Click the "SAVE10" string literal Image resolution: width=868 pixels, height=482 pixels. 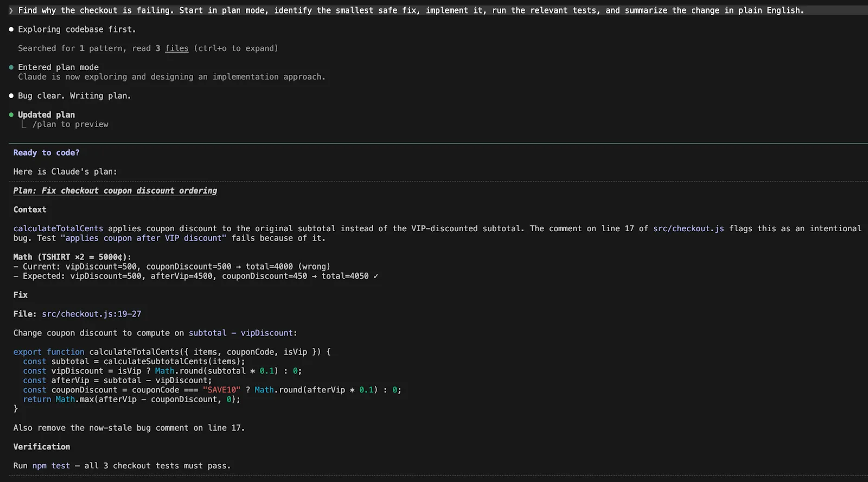point(221,390)
